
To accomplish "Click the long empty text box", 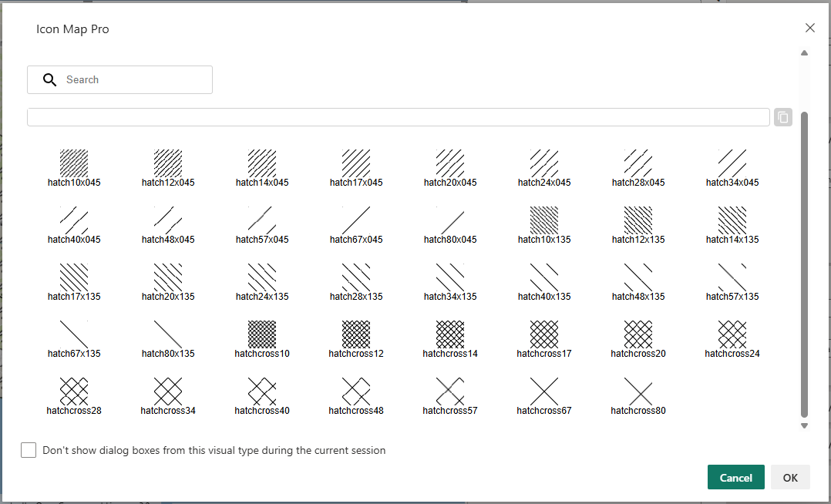I will pos(398,117).
